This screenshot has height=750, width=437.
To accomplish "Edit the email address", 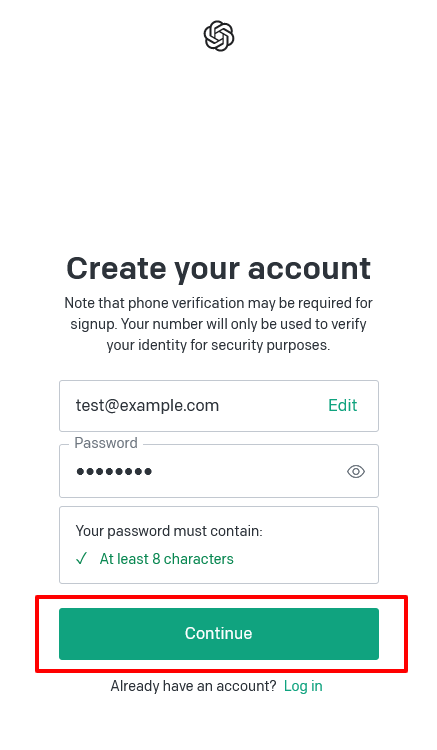I will click(342, 406).
